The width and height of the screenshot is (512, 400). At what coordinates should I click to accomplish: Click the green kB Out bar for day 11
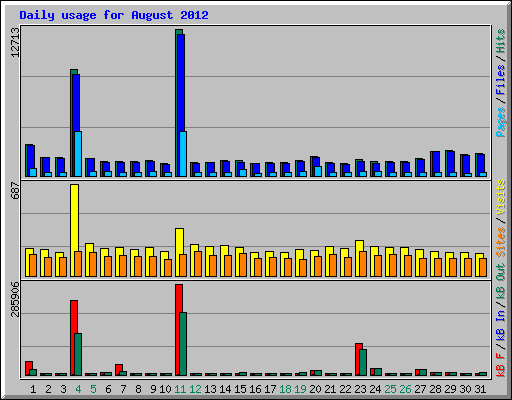(183, 344)
